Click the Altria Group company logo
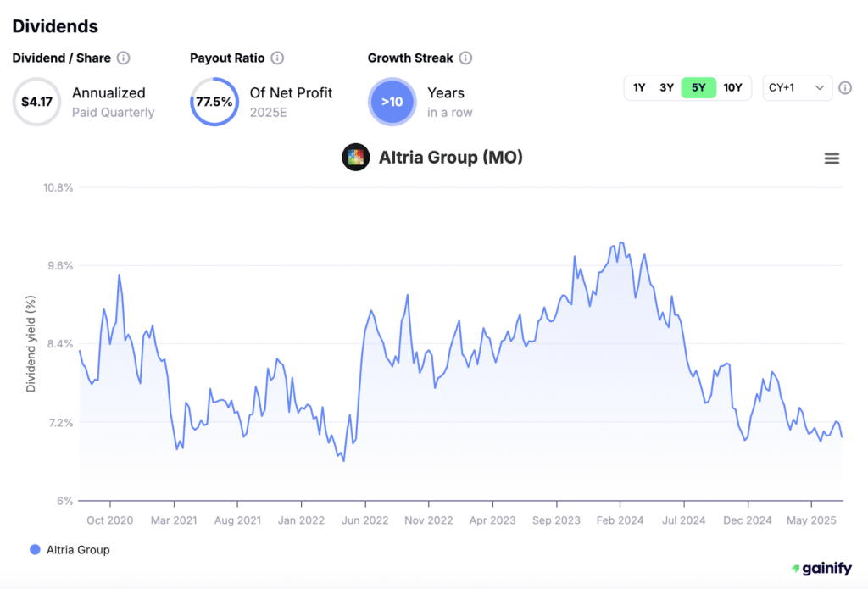 (355, 158)
